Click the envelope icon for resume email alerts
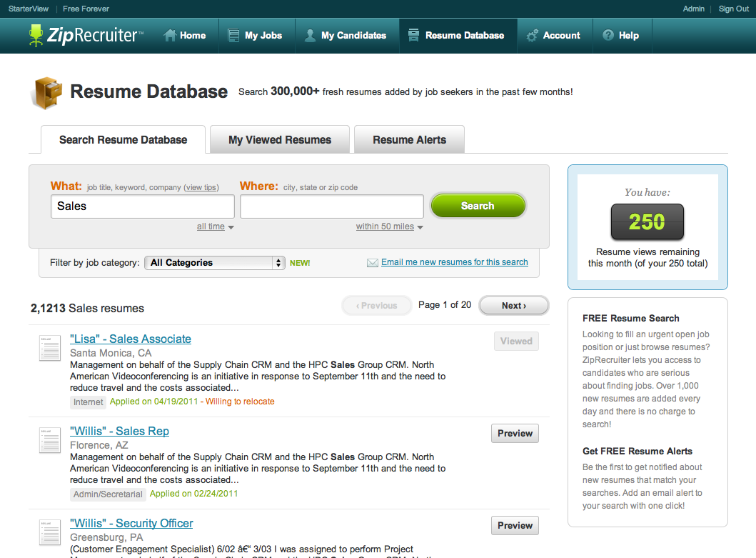This screenshot has width=756, height=558. coord(373,262)
